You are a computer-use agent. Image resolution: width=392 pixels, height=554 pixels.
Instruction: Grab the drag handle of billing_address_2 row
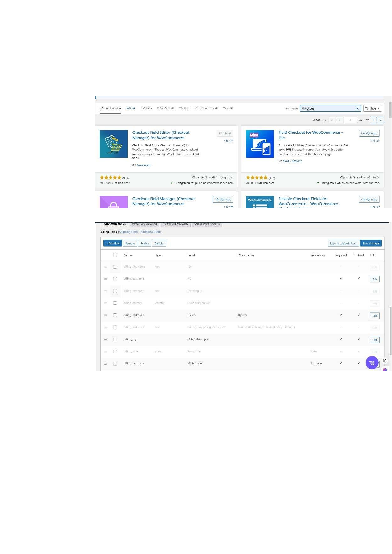point(105,327)
